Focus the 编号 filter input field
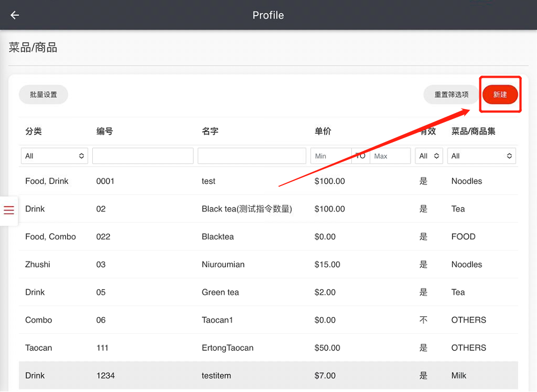Image resolution: width=537 pixels, height=392 pixels. click(x=143, y=156)
